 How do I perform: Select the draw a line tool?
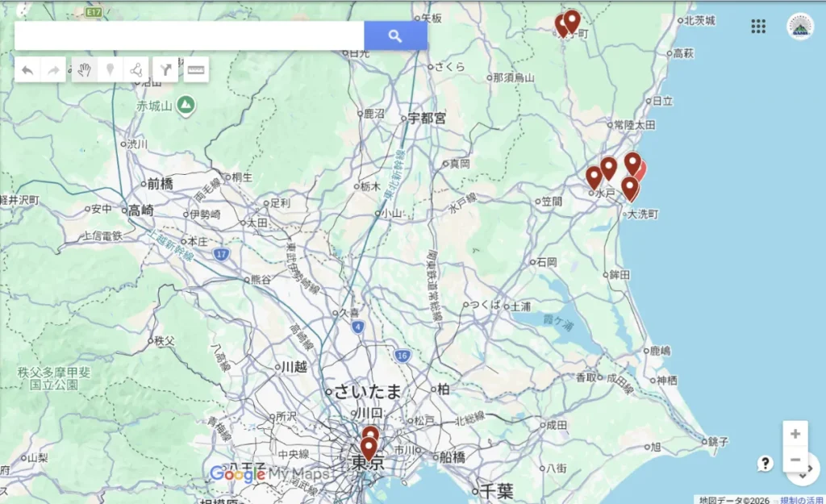pyautogui.click(x=137, y=69)
